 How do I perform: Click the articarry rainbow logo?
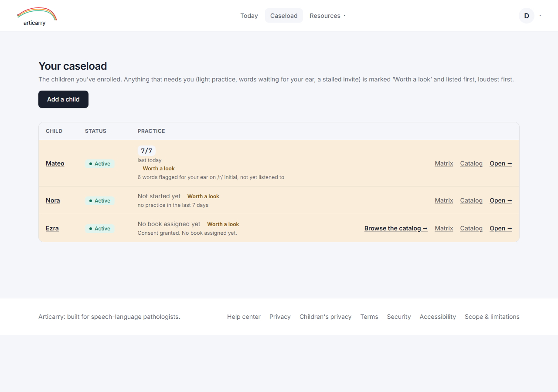coord(37,16)
